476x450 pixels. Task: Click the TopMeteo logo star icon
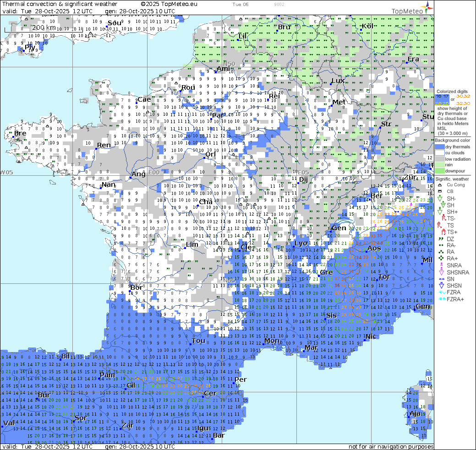[x=428, y=6]
